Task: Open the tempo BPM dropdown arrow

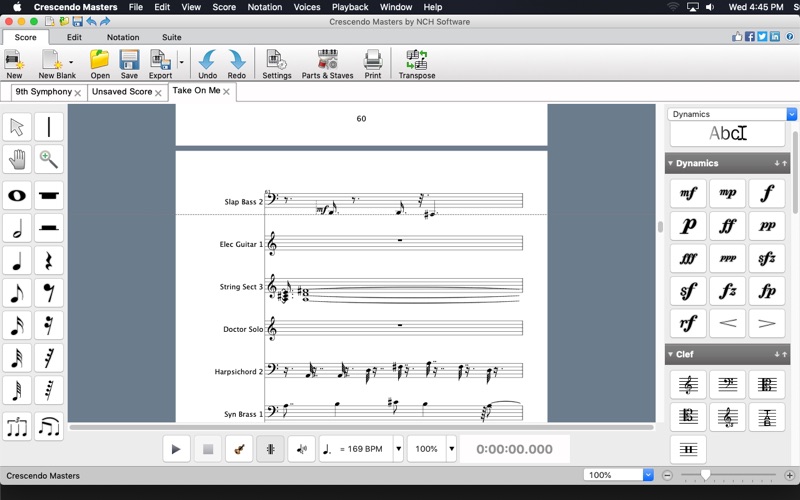Action: (x=398, y=449)
